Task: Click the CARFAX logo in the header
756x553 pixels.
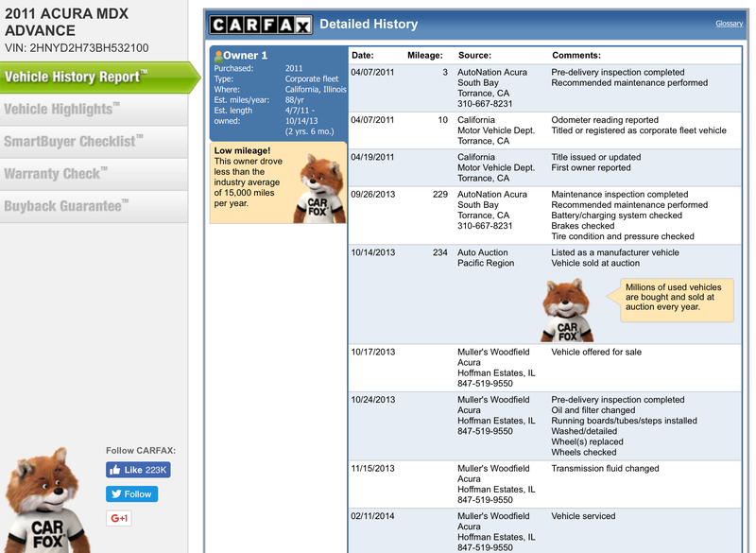Action: (x=261, y=25)
